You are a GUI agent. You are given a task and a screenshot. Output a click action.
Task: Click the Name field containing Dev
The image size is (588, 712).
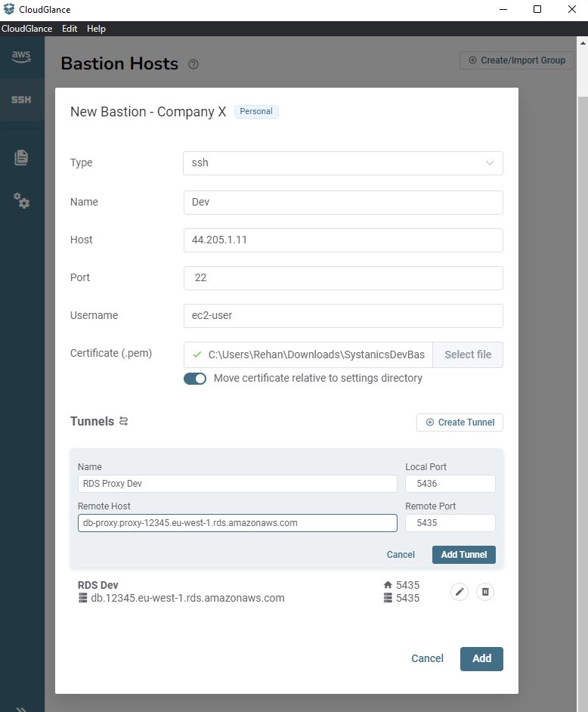pyautogui.click(x=343, y=202)
